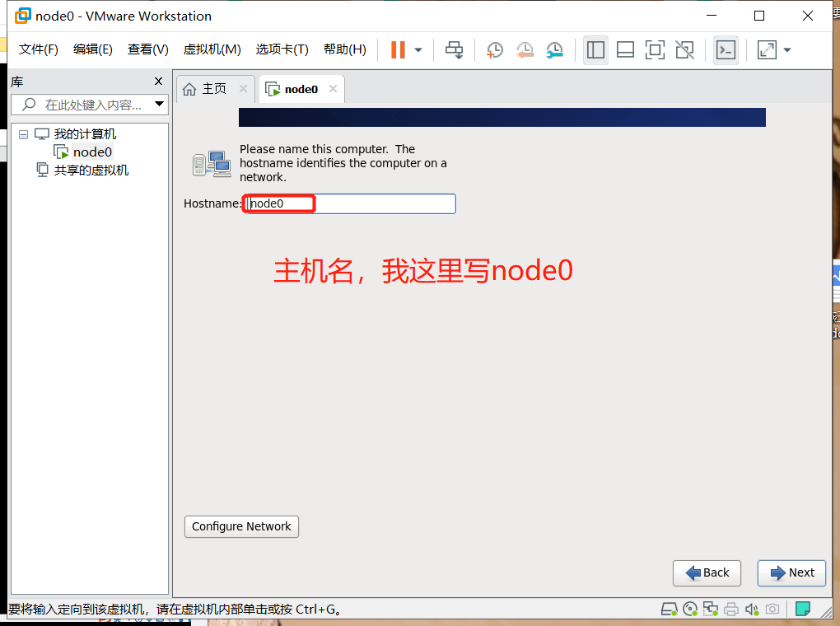Click the printer status bar icon
The width and height of the screenshot is (840, 626).
731,610
